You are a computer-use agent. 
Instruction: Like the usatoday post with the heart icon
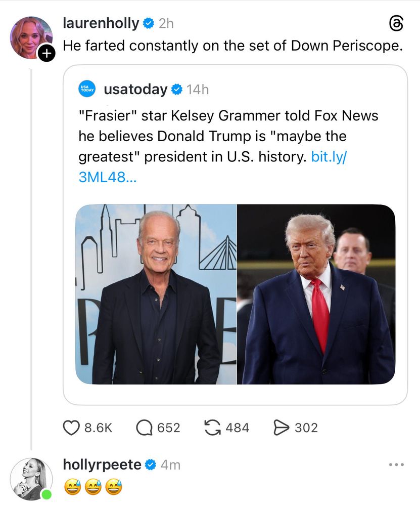72,428
